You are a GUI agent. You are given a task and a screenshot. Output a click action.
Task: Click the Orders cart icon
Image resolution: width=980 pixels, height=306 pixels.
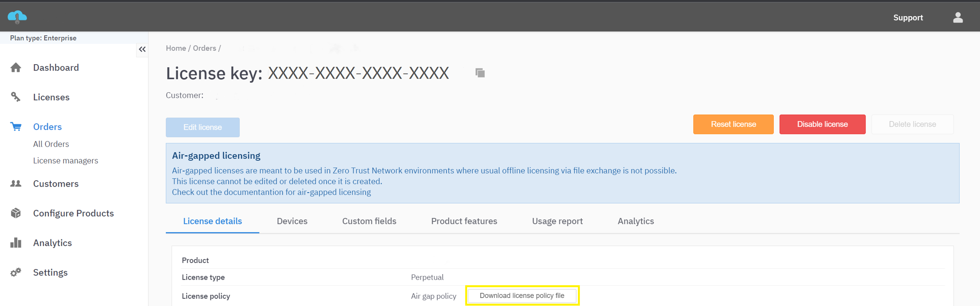coord(16,127)
